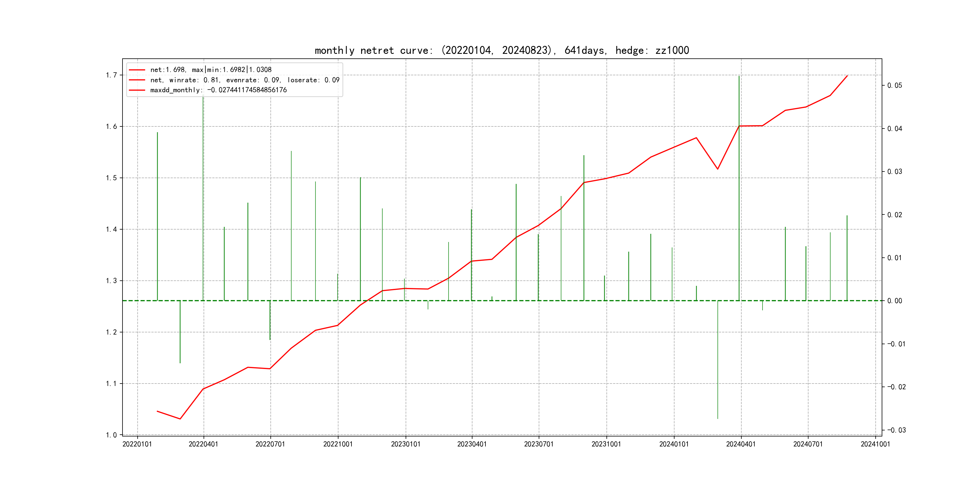This screenshot has height=490, width=980.
Task: Click the 0.00 right y-axis tick label
Action: tap(894, 301)
